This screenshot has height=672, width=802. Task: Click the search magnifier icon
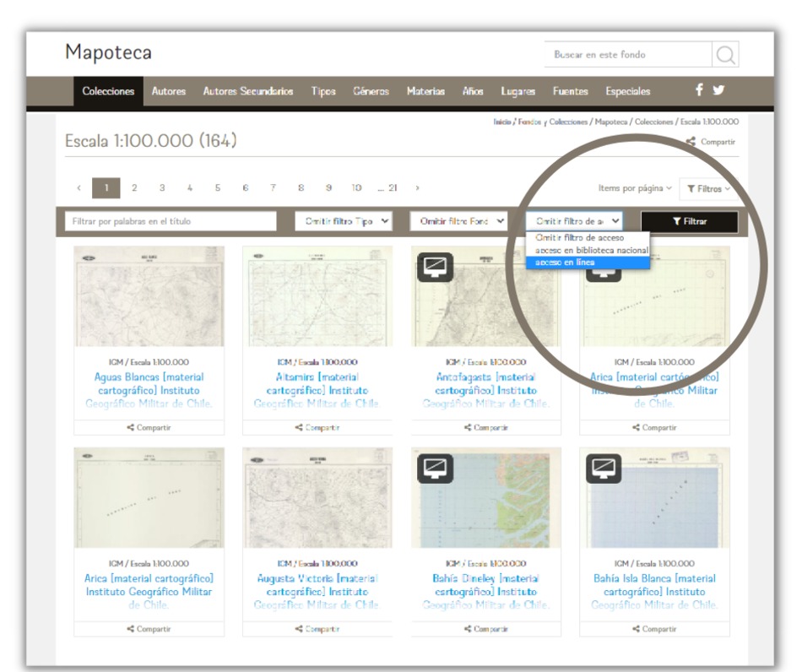(x=724, y=55)
